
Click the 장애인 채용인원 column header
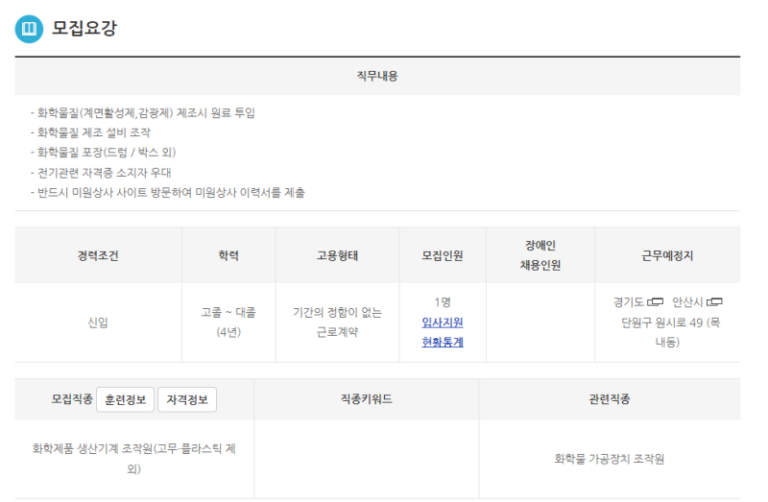(541, 255)
